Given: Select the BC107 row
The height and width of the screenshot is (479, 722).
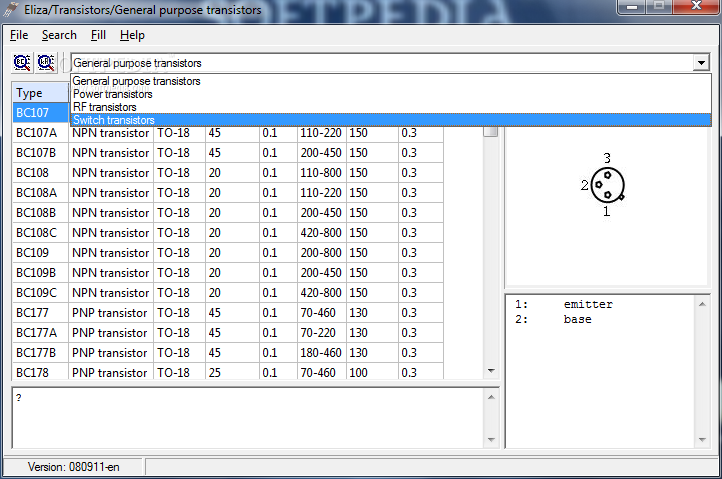Looking at the screenshot, I should pyautogui.click(x=41, y=112).
